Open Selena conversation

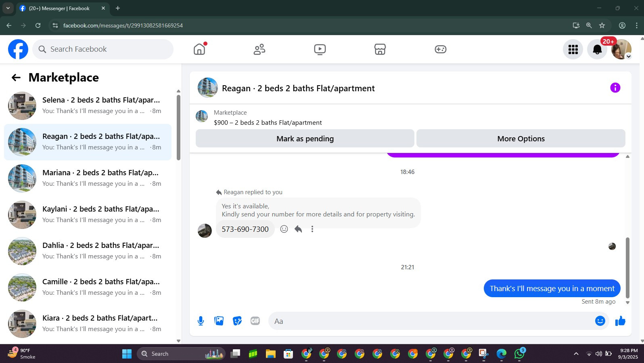click(x=88, y=106)
